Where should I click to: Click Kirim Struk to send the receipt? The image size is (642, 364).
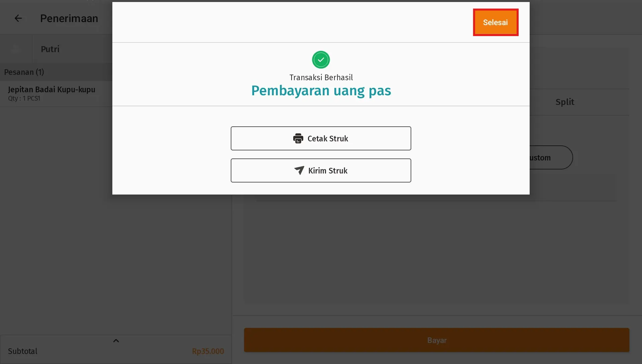(321, 170)
